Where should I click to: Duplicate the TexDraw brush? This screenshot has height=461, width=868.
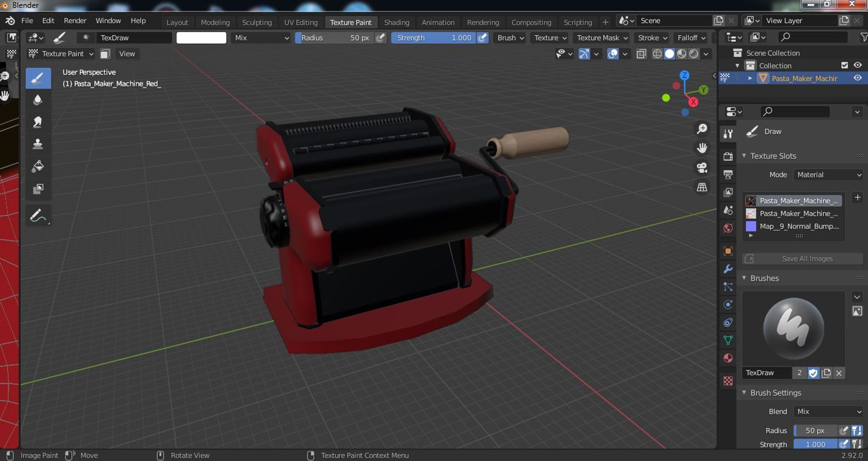(x=826, y=373)
